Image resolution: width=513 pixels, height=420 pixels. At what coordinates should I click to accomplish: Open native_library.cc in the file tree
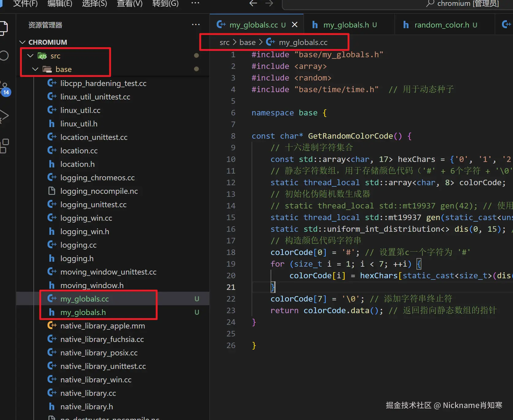[88, 393]
